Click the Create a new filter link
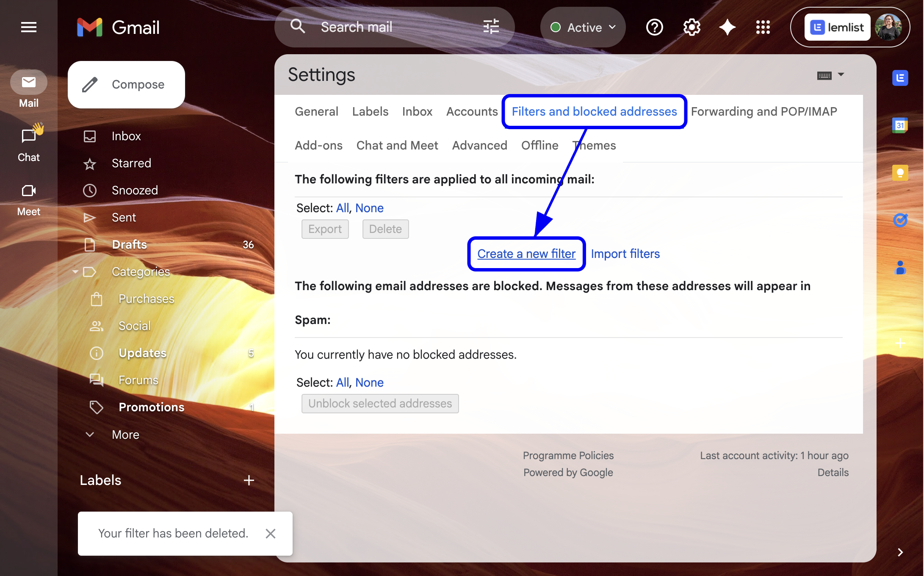The image size is (924, 576). point(526,254)
